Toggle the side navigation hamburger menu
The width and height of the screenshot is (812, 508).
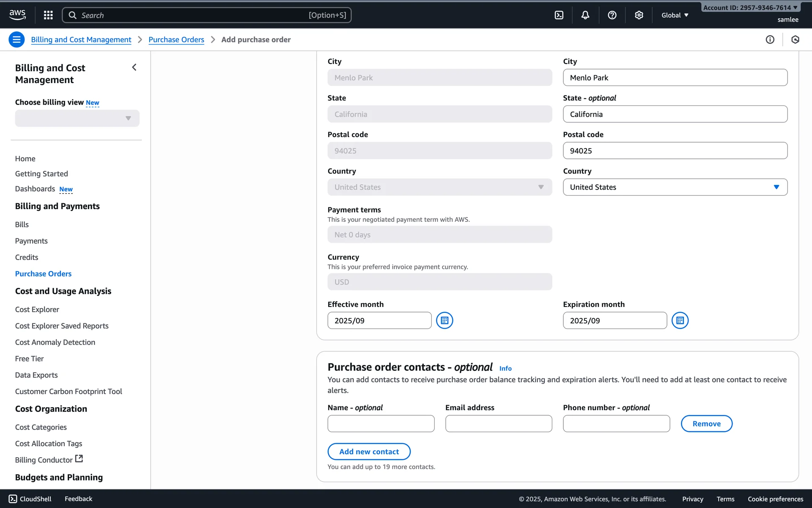pos(16,40)
